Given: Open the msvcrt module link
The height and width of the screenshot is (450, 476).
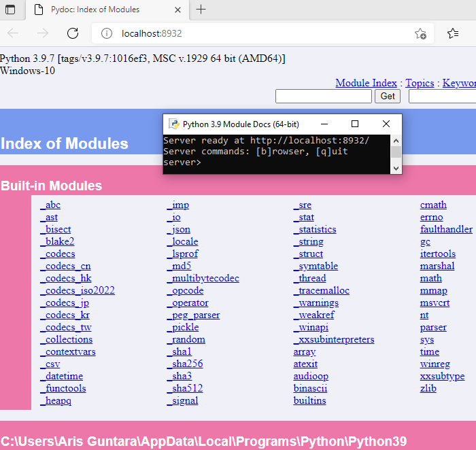Looking at the screenshot, I should tap(435, 302).
